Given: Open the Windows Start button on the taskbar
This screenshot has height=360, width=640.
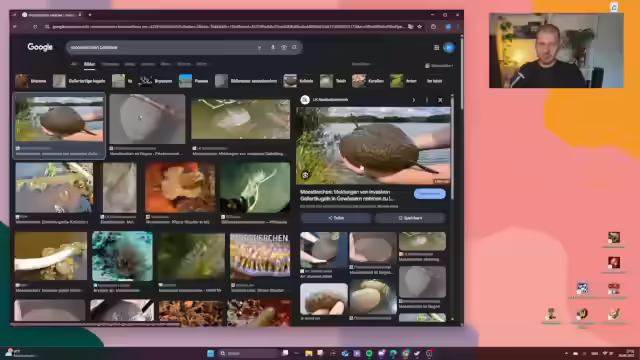Looking at the screenshot, I should click(x=211, y=353).
